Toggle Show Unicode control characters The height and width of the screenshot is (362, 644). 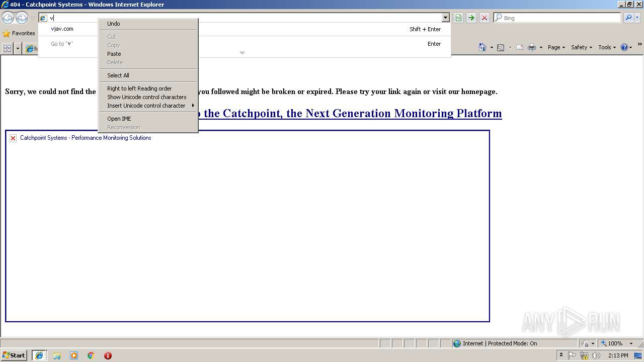tap(148, 97)
